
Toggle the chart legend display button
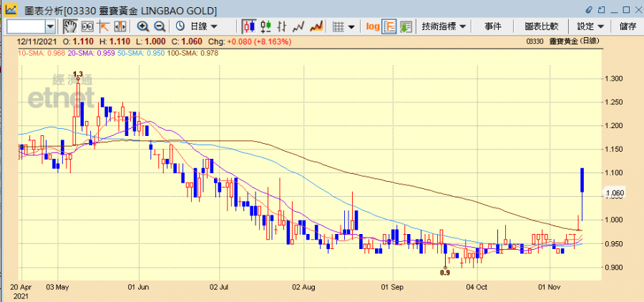tap(390, 26)
